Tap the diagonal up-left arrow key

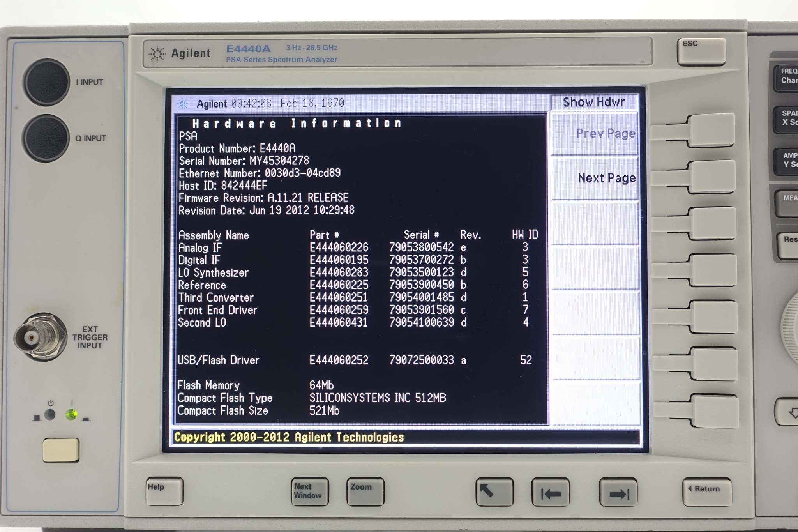click(x=494, y=492)
